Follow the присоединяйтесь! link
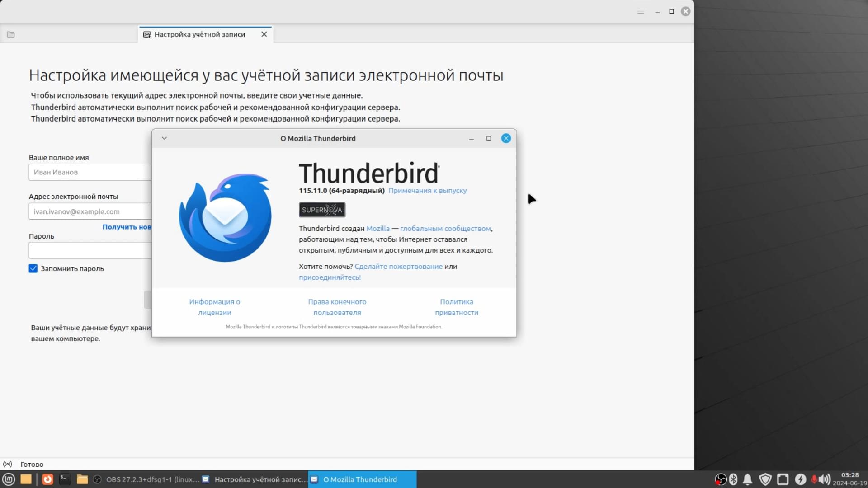 (330, 277)
